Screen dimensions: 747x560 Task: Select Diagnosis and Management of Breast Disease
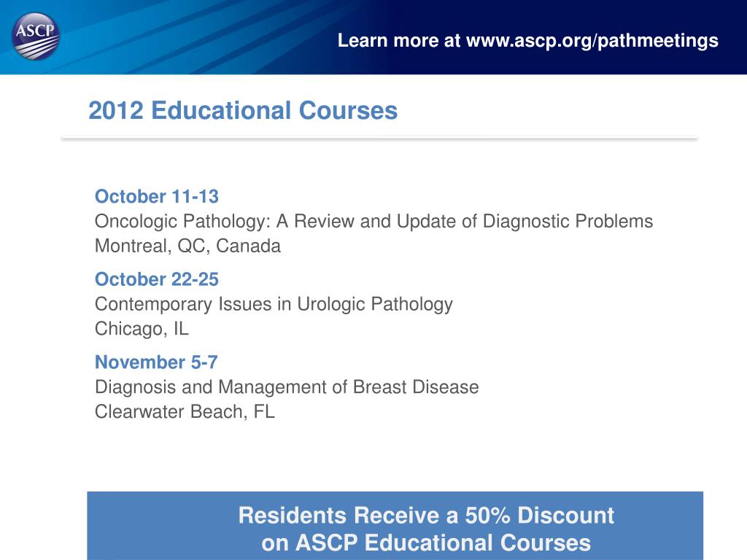287,387
